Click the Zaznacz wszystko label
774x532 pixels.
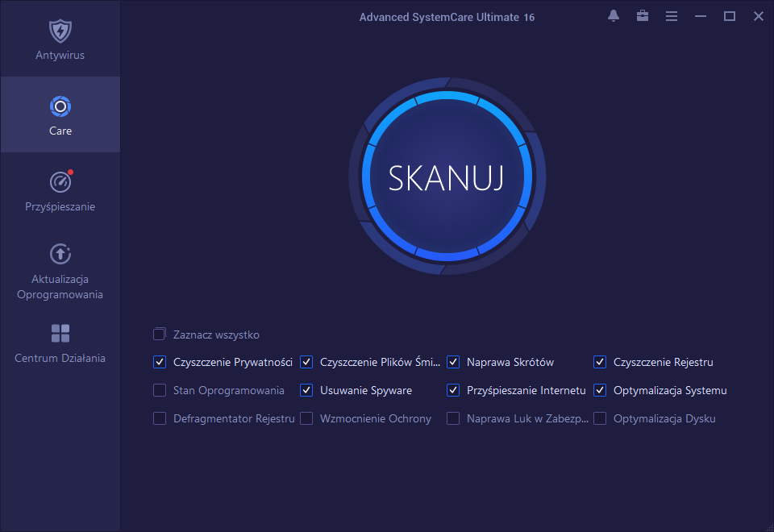coord(216,335)
